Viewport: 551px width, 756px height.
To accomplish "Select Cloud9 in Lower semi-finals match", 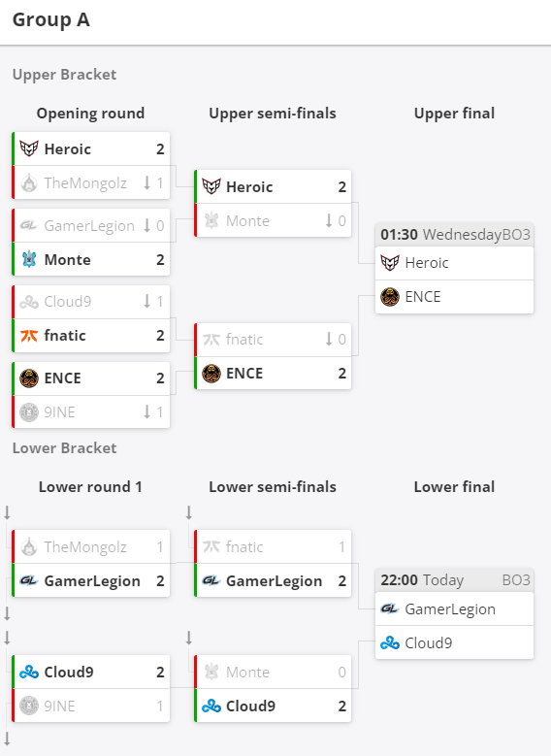I will click(250, 706).
